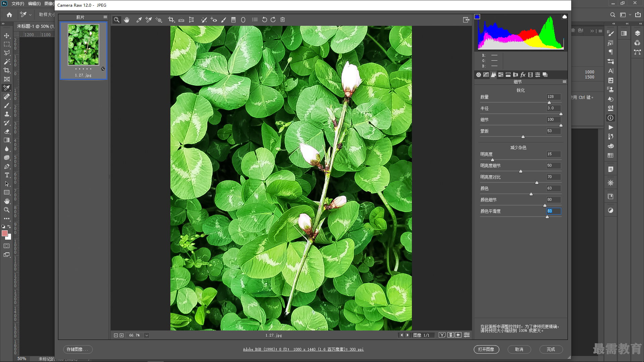Toggle highlight clipping warning in histogram
The image size is (644, 362).
(565, 17)
